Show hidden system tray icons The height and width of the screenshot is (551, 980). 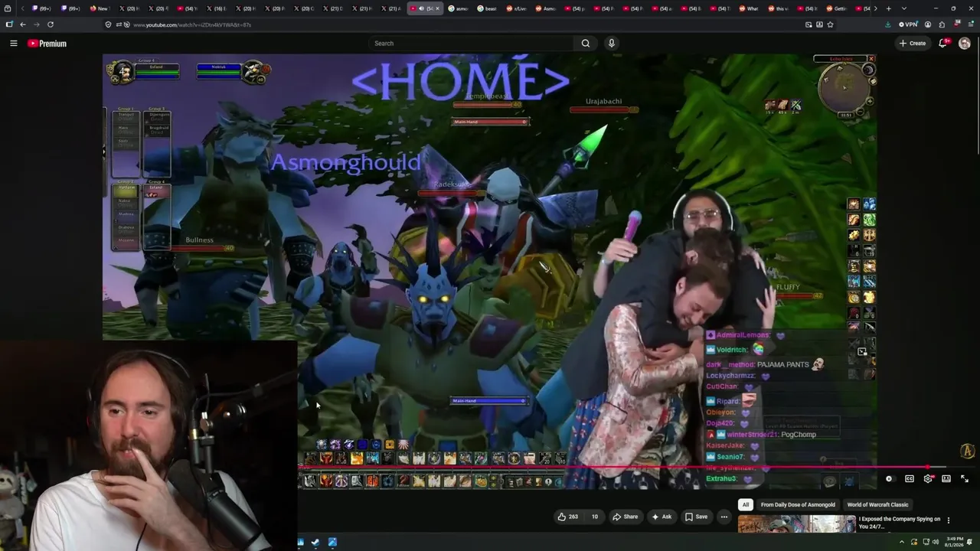[902, 543]
